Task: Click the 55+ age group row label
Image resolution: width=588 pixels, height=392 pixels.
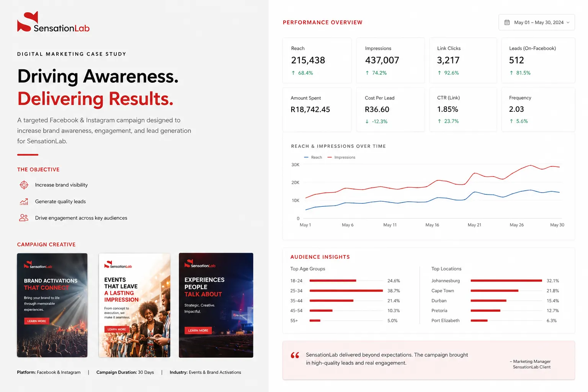Action: click(294, 321)
